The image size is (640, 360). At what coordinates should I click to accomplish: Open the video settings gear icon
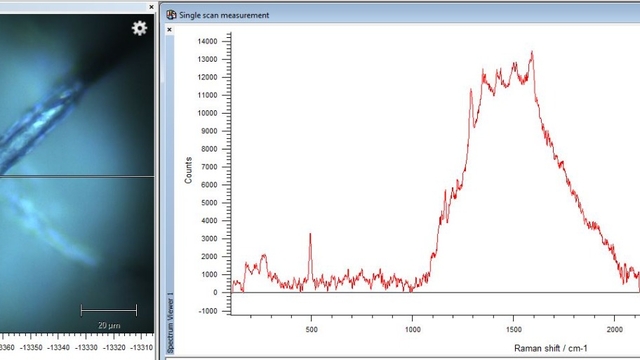click(139, 28)
